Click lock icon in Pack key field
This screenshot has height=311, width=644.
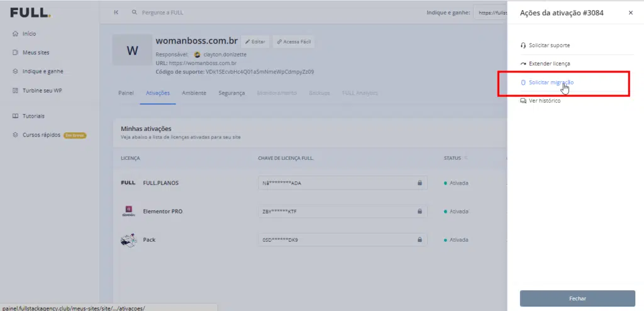point(419,240)
